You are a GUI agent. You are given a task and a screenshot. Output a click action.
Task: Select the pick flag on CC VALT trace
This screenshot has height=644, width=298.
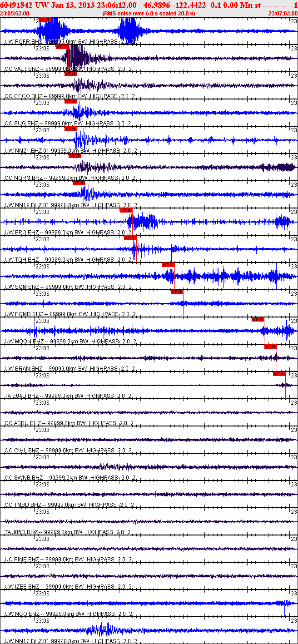(x=62, y=47)
